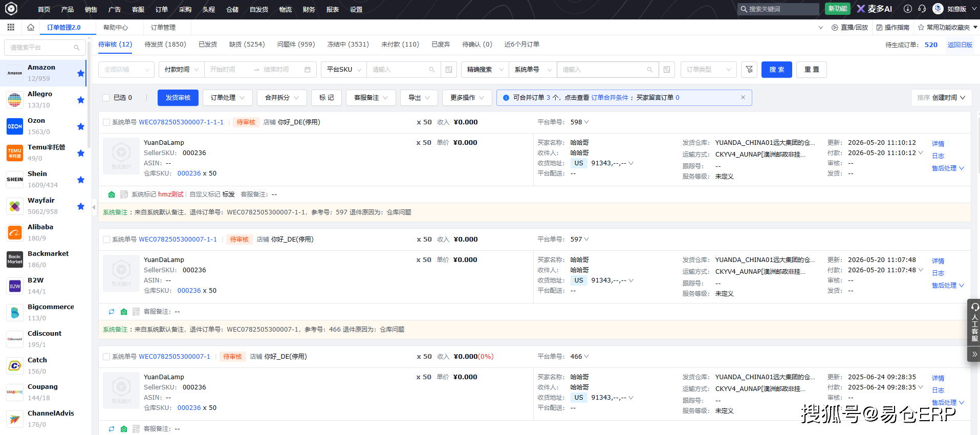Open the 平台SKU field type dropdown

point(344,70)
